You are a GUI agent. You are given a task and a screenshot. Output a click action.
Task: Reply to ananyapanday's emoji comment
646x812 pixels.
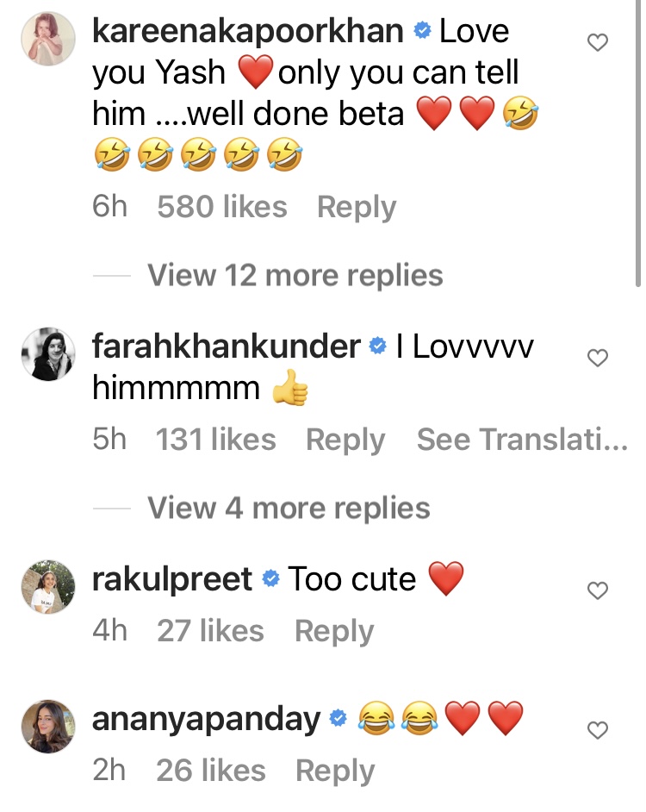click(335, 771)
